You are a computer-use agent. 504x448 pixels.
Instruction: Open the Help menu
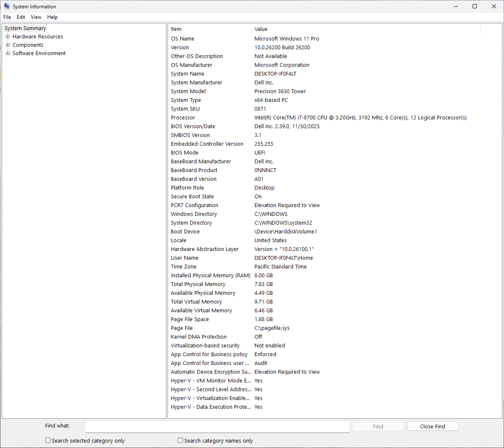tap(52, 17)
